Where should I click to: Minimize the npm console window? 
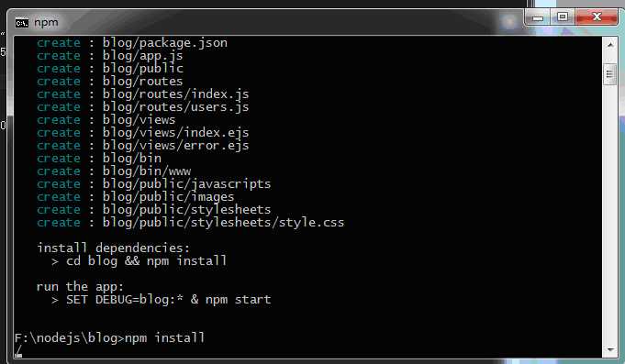point(538,17)
